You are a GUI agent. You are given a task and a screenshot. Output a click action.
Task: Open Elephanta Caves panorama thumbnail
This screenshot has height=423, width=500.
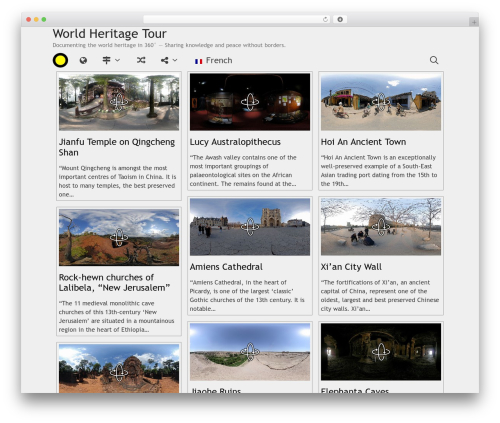[x=381, y=352]
